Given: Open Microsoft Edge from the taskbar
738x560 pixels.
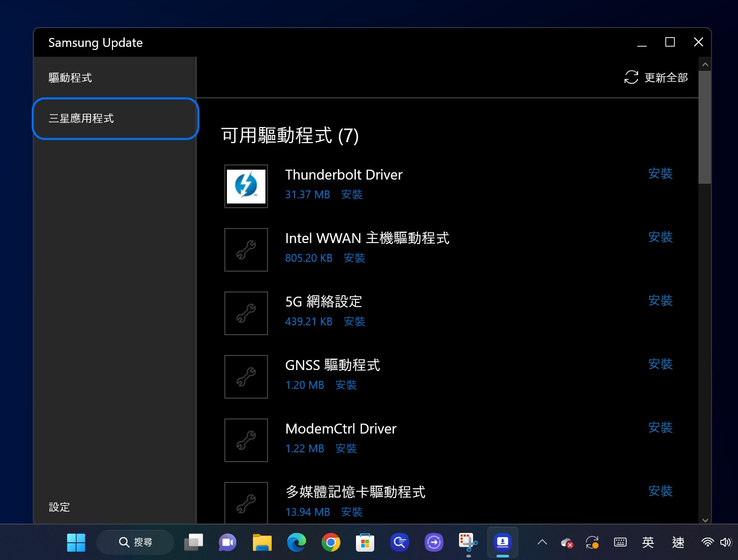Looking at the screenshot, I should coord(297,542).
